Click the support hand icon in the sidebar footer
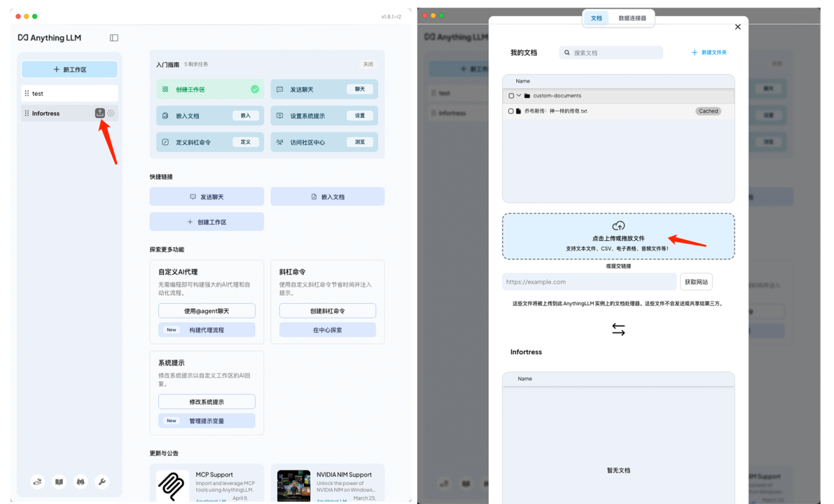 coord(38,482)
